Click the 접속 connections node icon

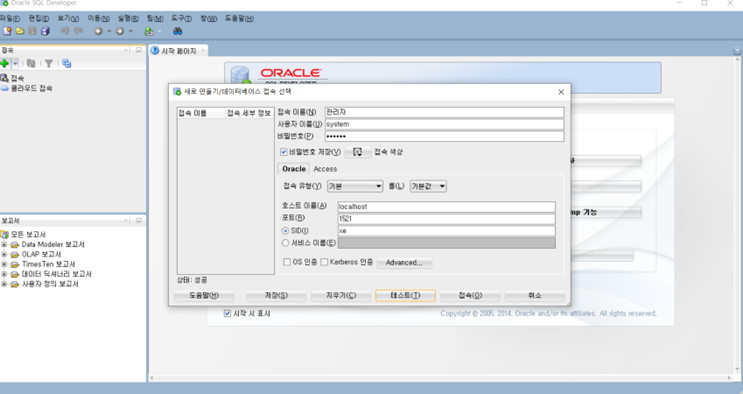pyautogui.click(x=4, y=78)
